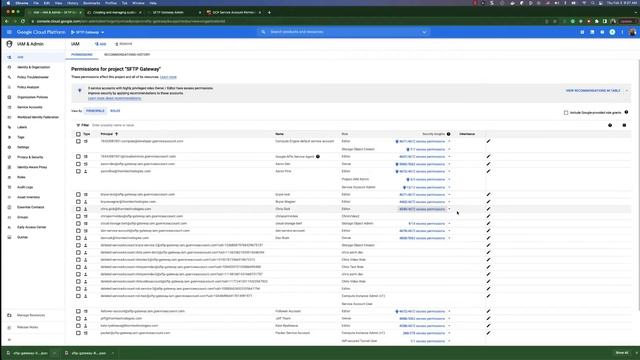Click the column display options icon above table
This screenshot has width=640, height=360.
624,125
